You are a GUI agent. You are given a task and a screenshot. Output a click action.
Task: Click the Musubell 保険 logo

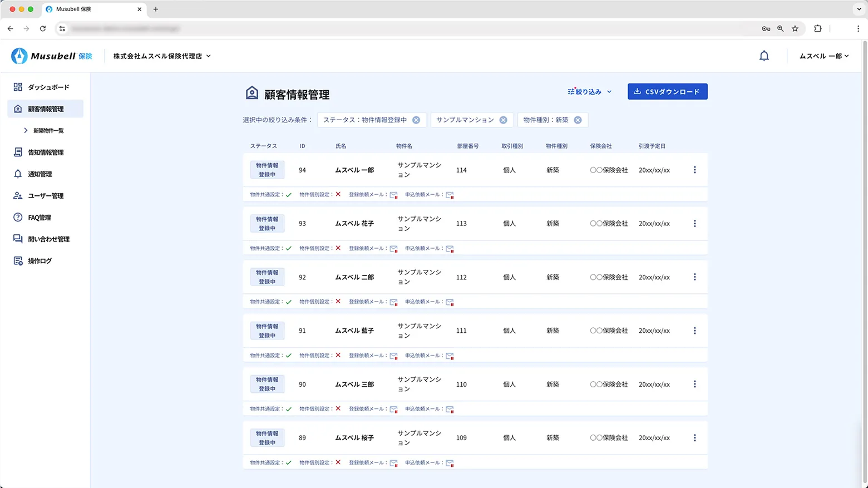tap(51, 56)
